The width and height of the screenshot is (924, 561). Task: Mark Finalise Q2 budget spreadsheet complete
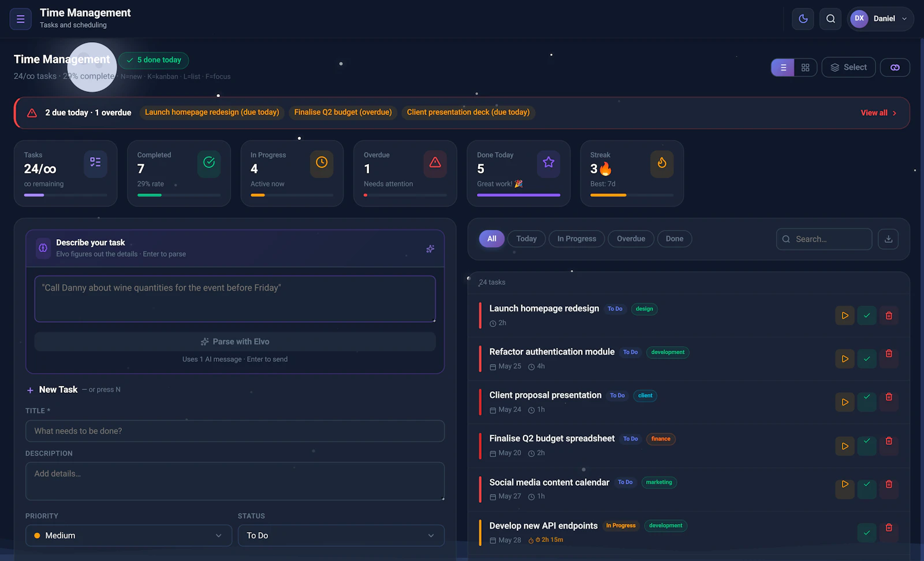pos(867,446)
